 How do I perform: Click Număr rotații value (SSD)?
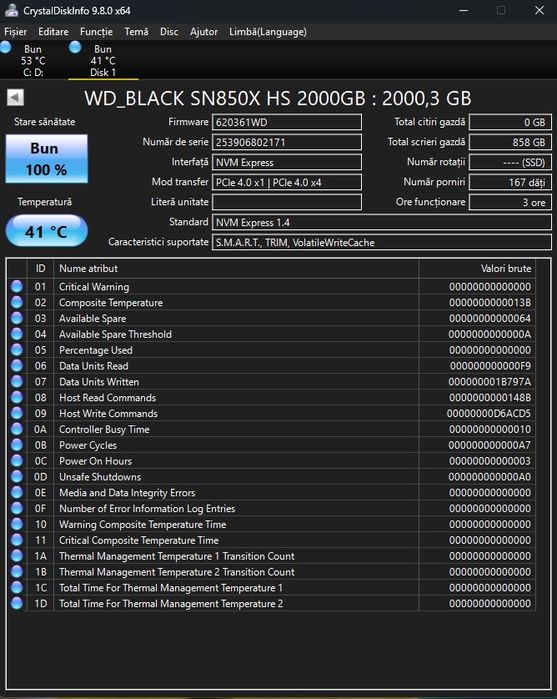(x=510, y=162)
